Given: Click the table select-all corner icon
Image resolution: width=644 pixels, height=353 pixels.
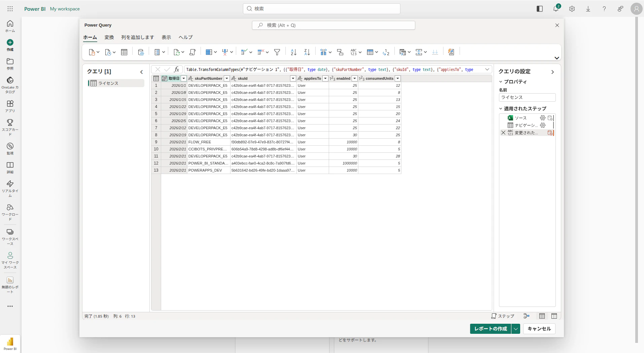Looking at the screenshot, I should pyautogui.click(x=156, y=78).
